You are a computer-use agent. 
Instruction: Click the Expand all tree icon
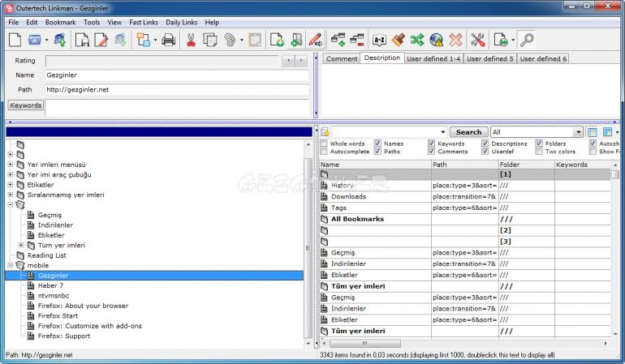click(338, 40)
